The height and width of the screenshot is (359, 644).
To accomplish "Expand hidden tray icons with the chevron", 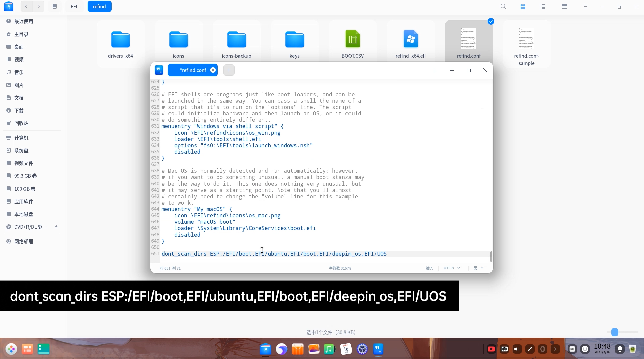I will (x=556, y=349).
